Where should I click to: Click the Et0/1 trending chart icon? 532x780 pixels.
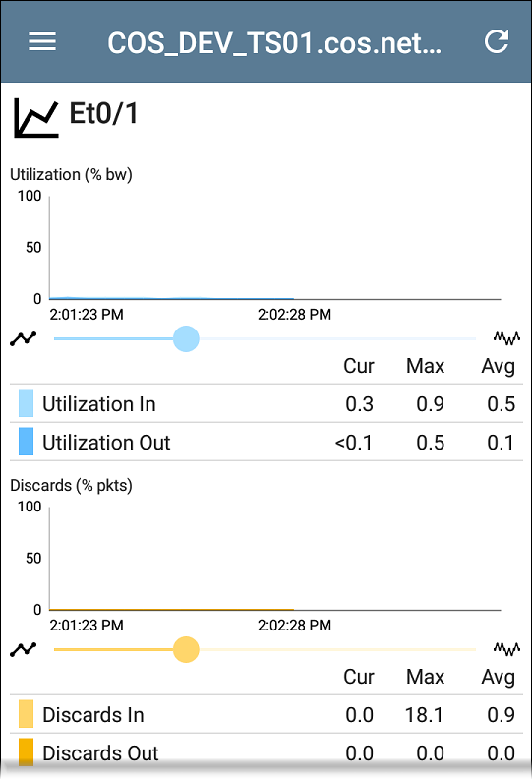35,118
